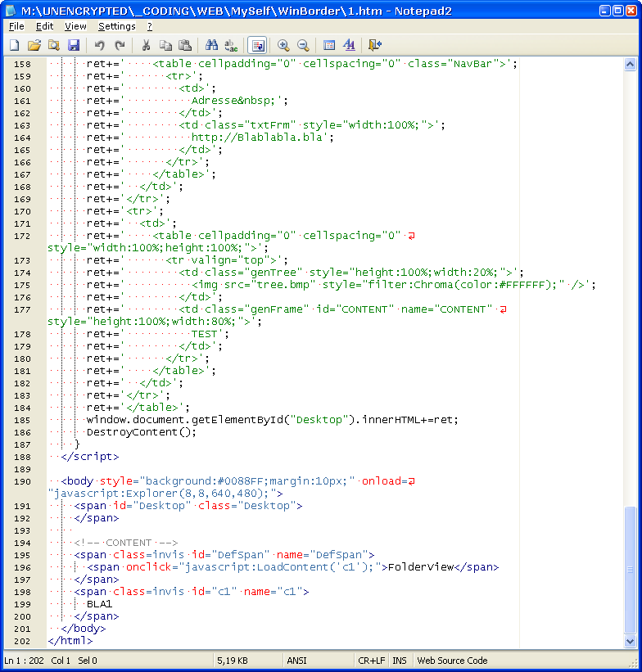Click the ANSI encoding status field
This screenshot has width=642, height=672.
tap(296, 661)
